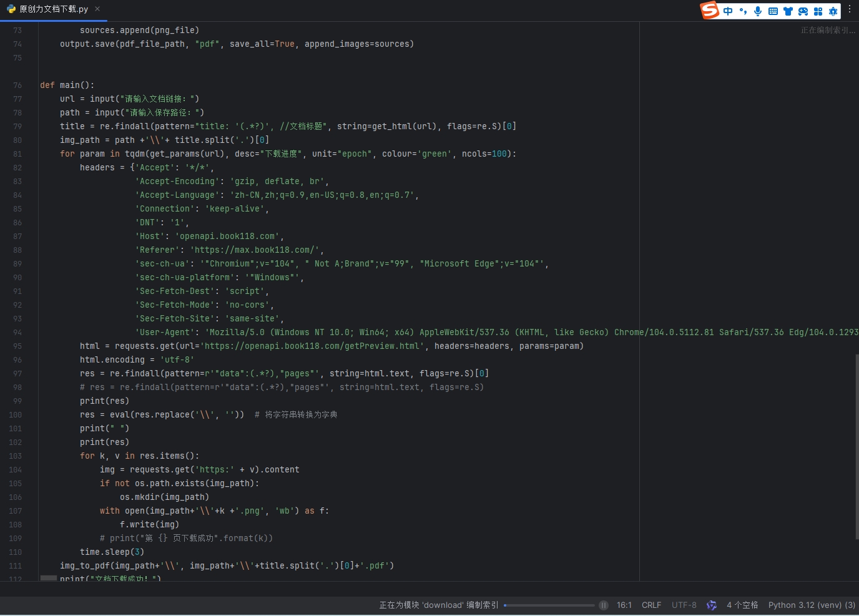Click the editor vertical scrollbar thumb

857,446
